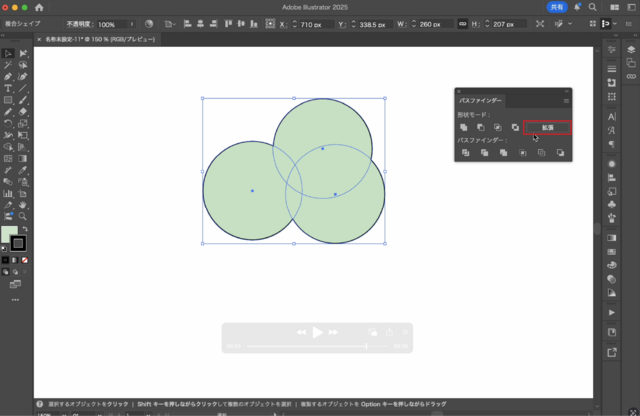
Task: Select the Line Segment tool
Action: point(23,89)
